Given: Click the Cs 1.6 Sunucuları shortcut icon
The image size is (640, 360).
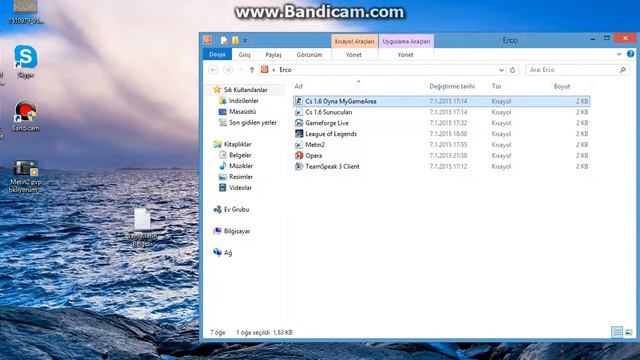Looking at the screenshot, I should [299, 112].
